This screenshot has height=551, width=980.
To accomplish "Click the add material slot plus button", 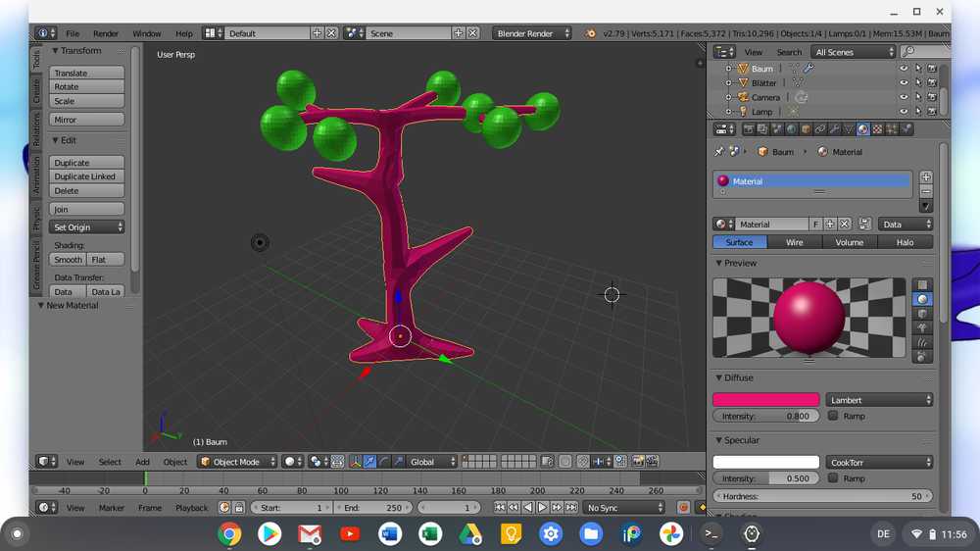I will click(x=926, y=177).
